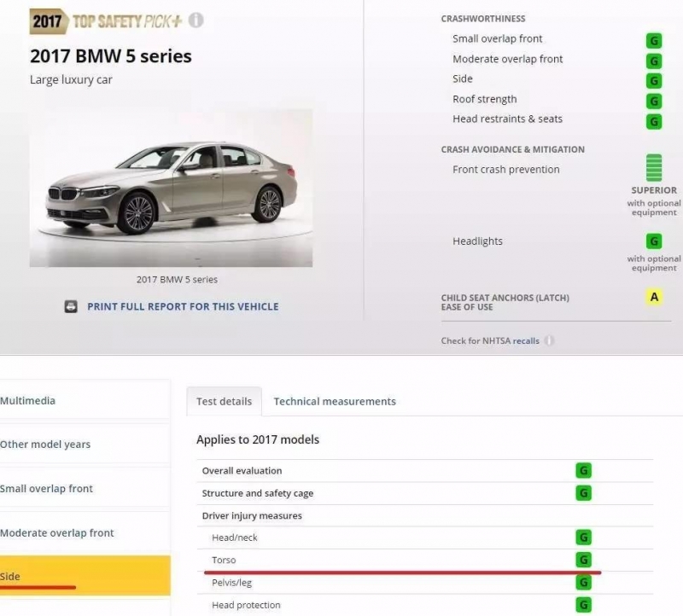Click the A rating badge for child seat anchors
Image resolution: width=683 pixels, height=616 pixels.
click(x=654, y=297)
